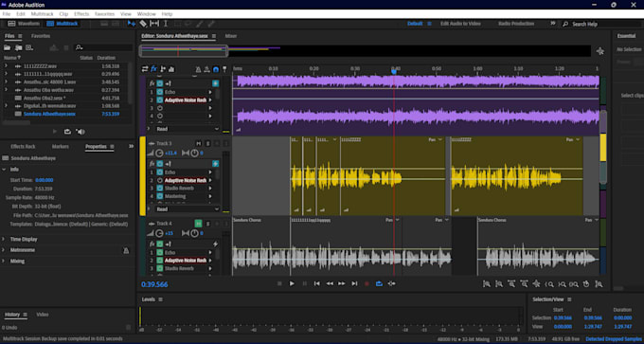Toggle Studio Reverb power on Track 3
Viewport: 644px width, 344px height.
[x=160, y=189]
